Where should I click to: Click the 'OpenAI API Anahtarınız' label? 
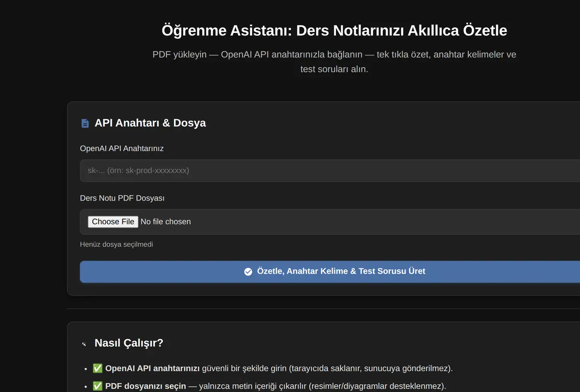click(122, 148)
